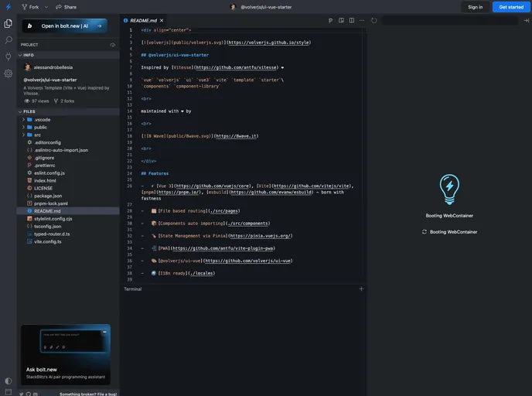Click the ## Features heading line
The height and width of the screenshot is (396, 532).
pos(155,173)
